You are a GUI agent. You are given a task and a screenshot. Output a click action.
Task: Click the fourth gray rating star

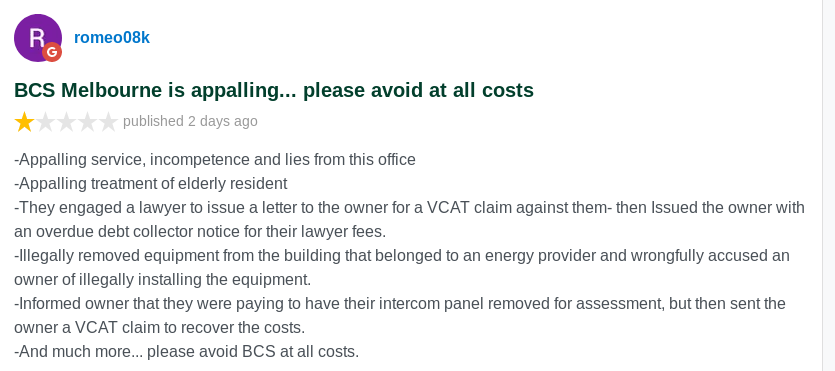point(87,122)
